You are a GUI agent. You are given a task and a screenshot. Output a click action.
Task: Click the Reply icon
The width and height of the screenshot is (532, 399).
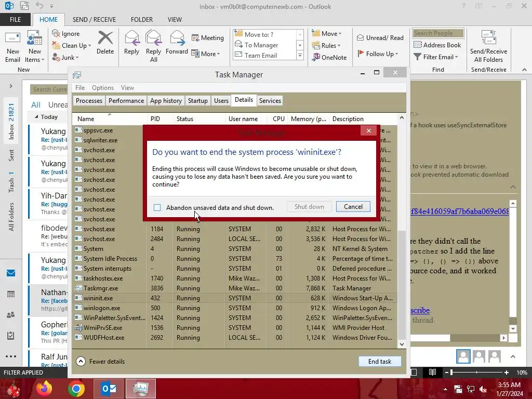(x=131, y=43)
